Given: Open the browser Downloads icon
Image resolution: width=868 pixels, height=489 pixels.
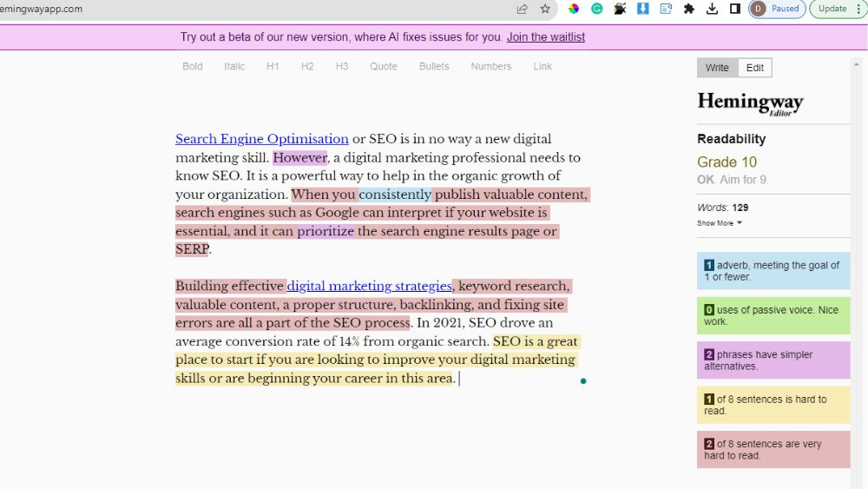Looking at the screenshot, I should (712, 9).
